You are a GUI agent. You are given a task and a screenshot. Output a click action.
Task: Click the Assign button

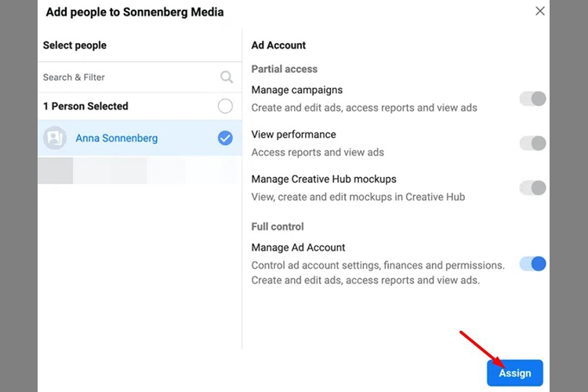pos(514,373)
